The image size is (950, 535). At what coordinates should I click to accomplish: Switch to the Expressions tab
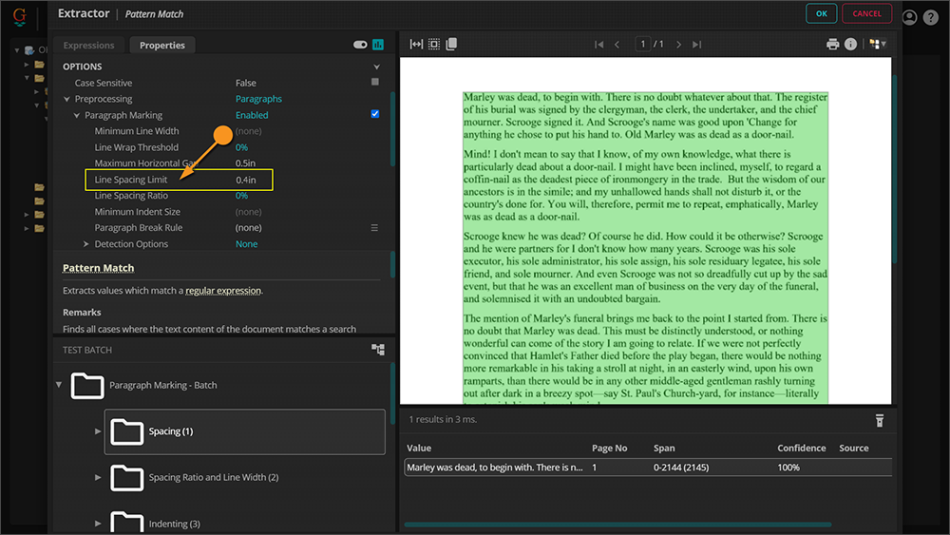pyautogui.click(x=88, y=45)
